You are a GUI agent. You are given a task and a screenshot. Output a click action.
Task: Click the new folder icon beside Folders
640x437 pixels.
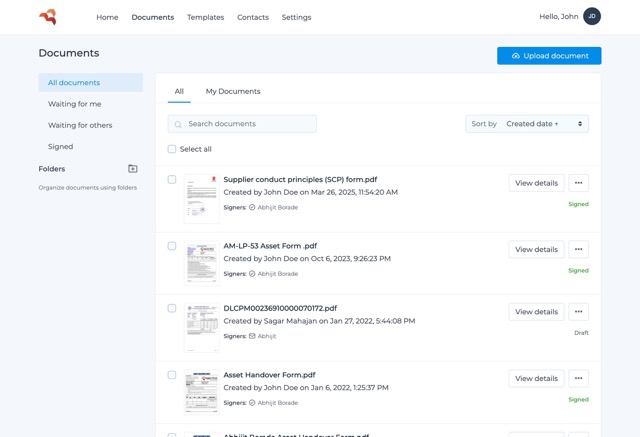(x=133, y=169)
